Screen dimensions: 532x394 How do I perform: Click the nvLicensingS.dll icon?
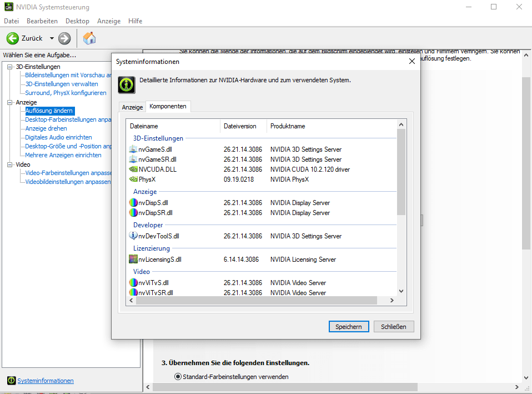[133, 259]
